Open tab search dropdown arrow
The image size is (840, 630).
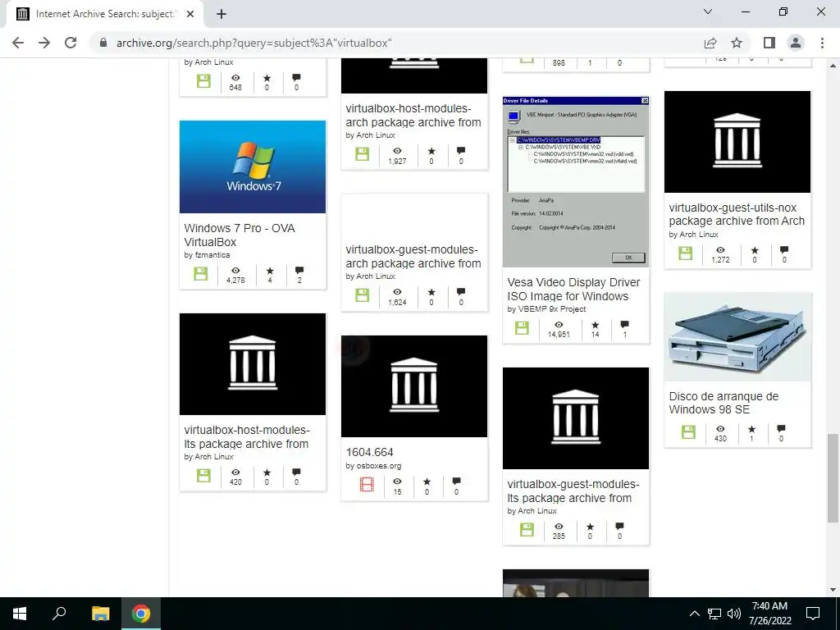pyautogui.click(x=708, y=11)
